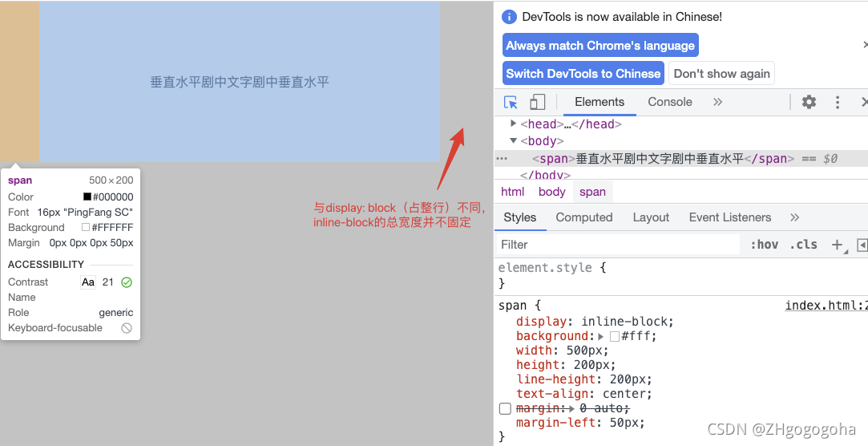Click the Styles Filter input field
Viewport: 868px width, 446px height.
pos(617,245)
